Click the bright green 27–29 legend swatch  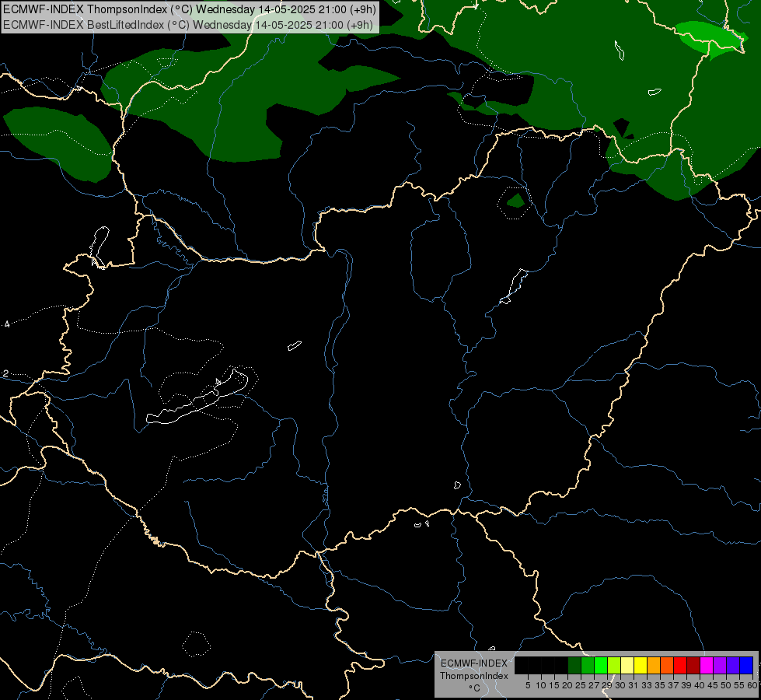point(601,665)
